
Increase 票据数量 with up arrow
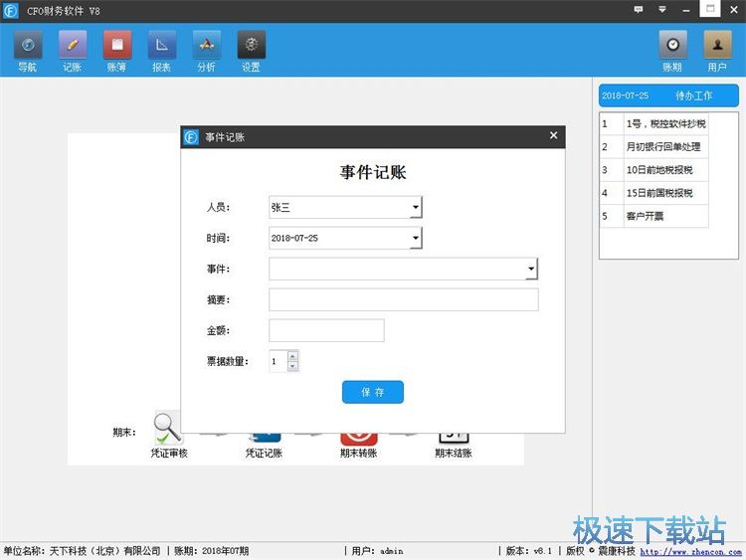point(292,356)
